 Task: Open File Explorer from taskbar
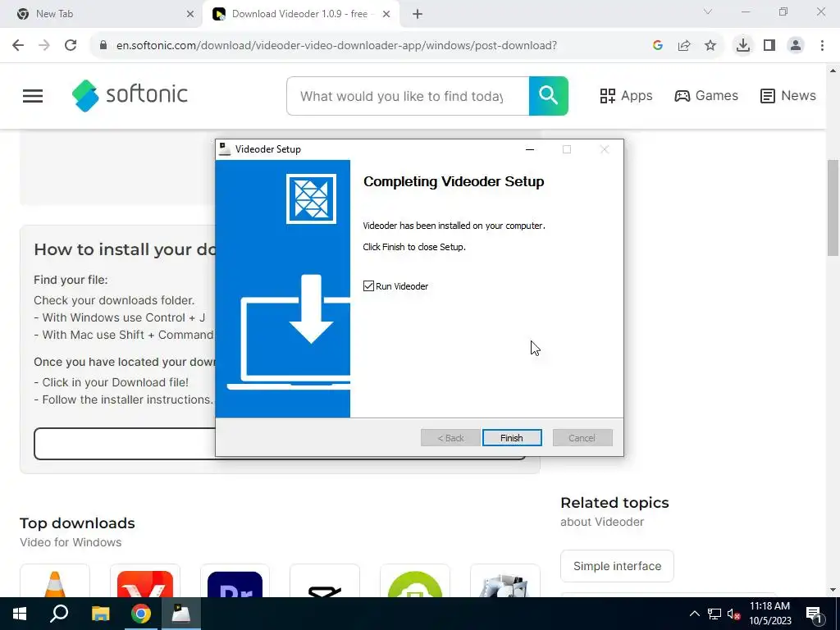(x=100, y=614)
